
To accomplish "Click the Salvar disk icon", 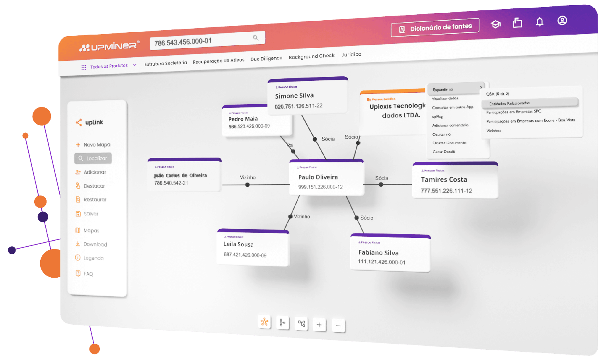I will [78, 214].
